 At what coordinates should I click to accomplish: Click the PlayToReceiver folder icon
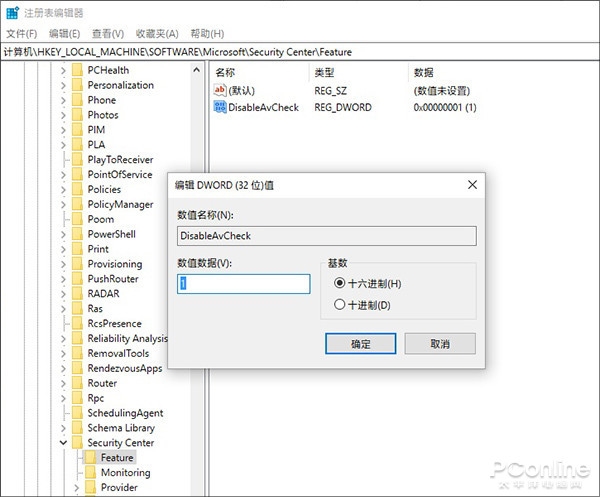coord(78,160)
